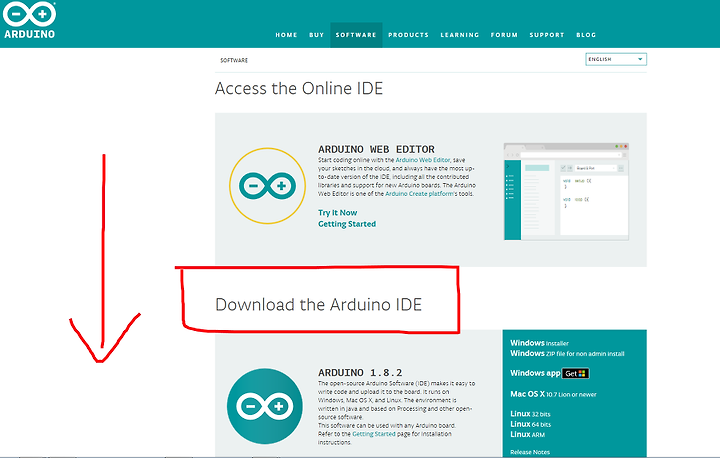Click the Arduino Web Editor infinity logo
Screen dimensions: 720x458
[x=267, y=186]
